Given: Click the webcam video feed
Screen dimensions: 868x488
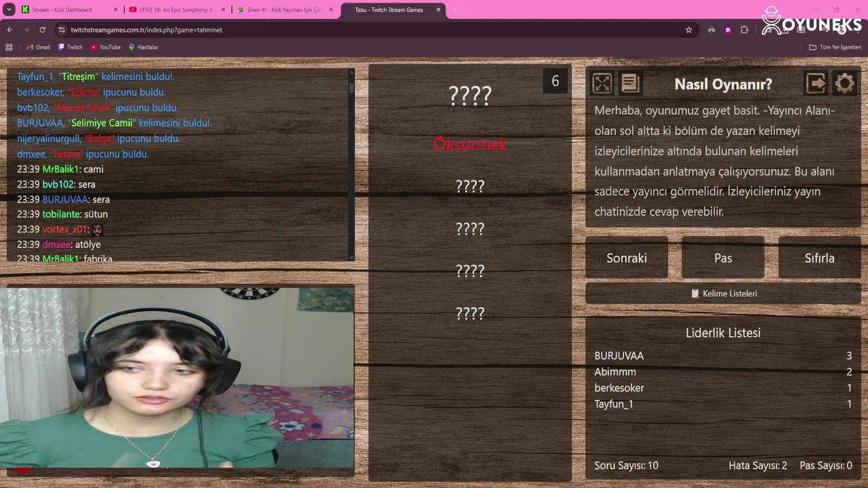Looking at the screenshot, I should tap(177, 378).
